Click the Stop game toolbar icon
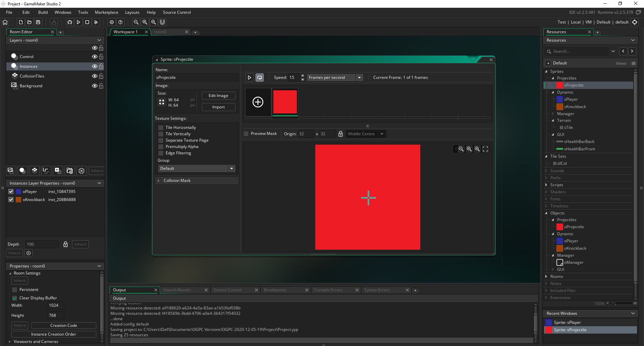The image size is (644, 346). (x=87, y=22)
